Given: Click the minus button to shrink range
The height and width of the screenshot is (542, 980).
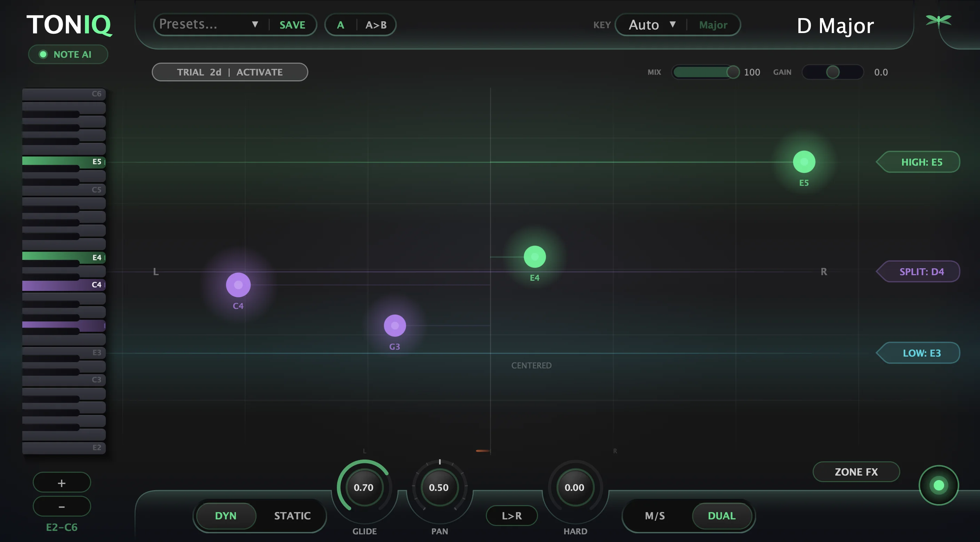Looking at the screenshot, I should point(62,507).
